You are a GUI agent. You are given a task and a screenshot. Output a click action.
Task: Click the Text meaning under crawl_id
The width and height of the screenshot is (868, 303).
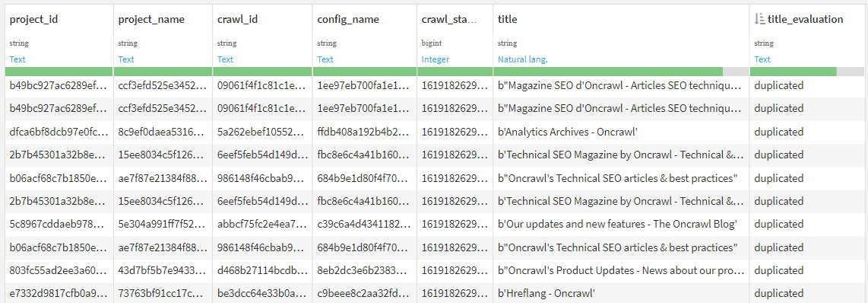pyautogui.click(x=225, y=59)
